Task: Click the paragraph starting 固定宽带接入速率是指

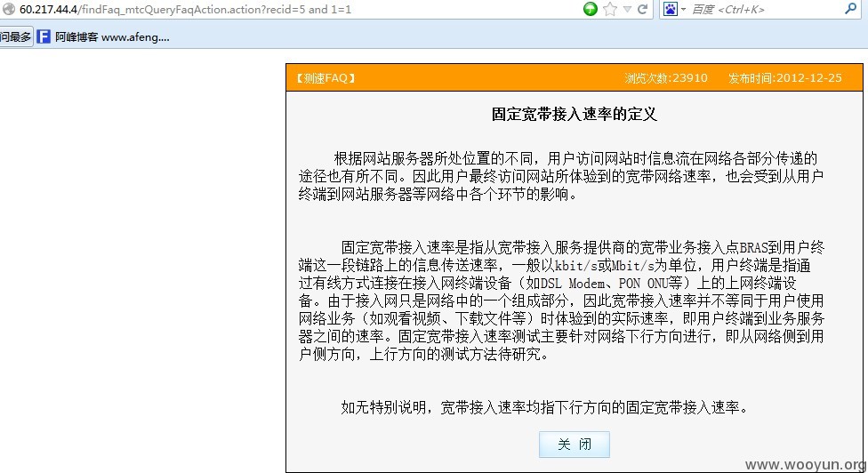Action: 561,301
